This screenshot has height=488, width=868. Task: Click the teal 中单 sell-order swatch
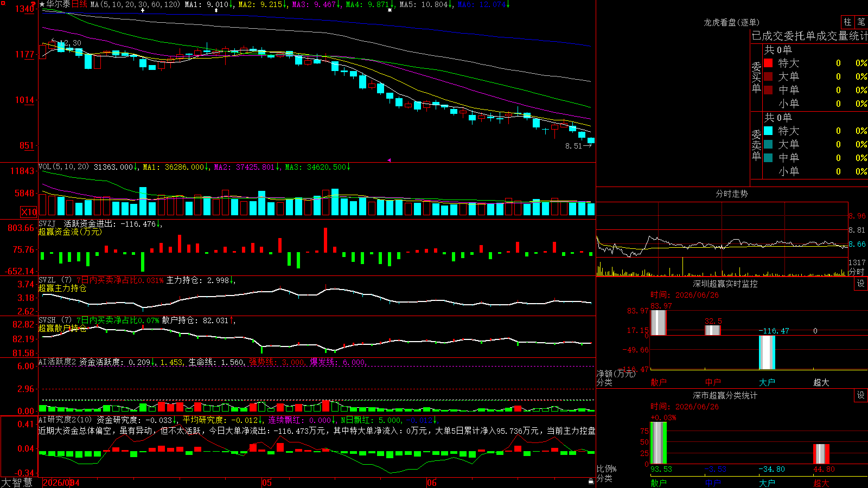768,157
